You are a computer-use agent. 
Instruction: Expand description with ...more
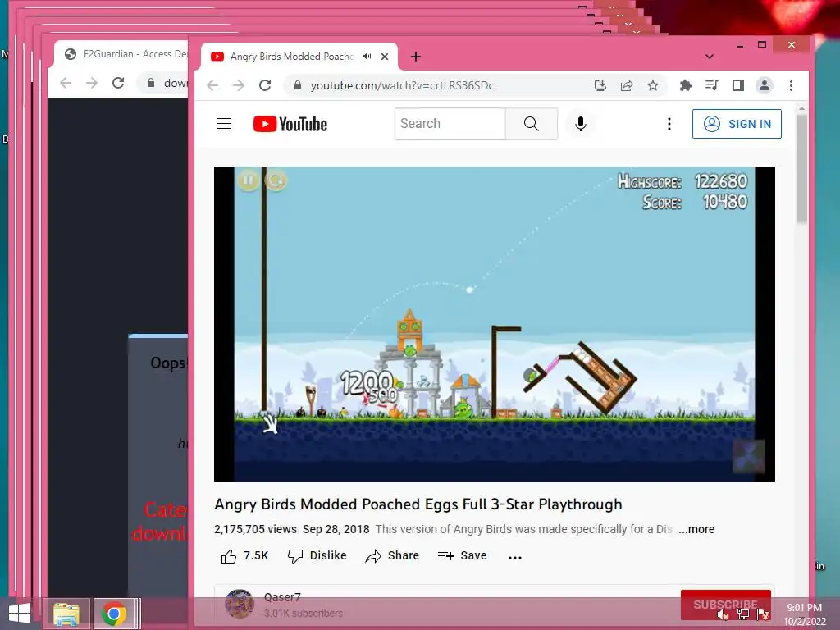(696, 529)
